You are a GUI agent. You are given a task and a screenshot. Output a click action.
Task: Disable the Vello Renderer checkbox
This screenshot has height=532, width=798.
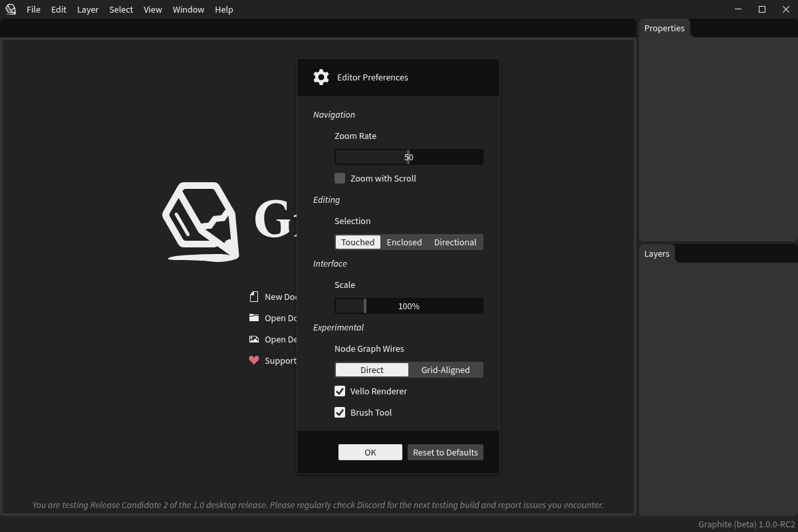(x=340, y=391)
